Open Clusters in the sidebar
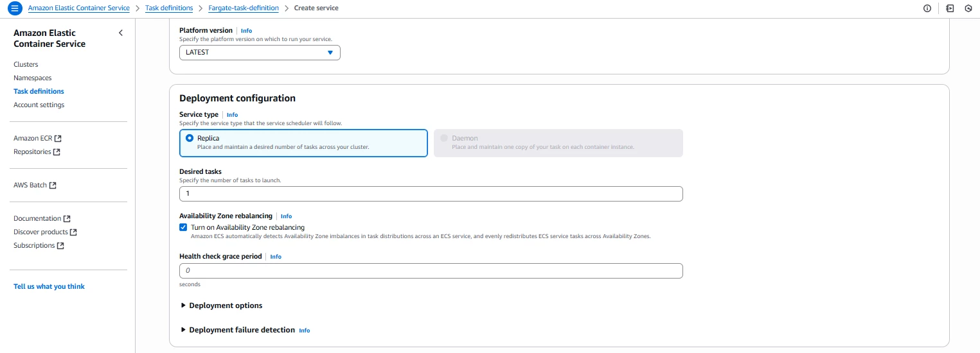 (26, 64)
